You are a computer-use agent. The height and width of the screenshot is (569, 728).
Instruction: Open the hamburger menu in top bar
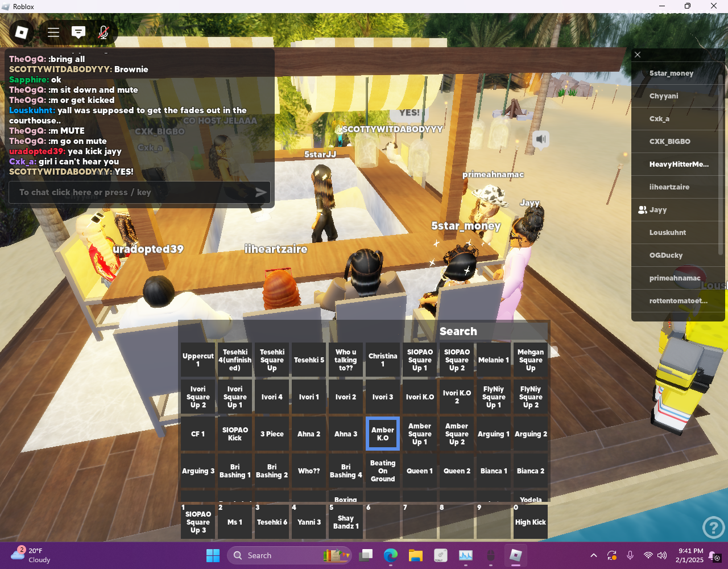click(x=53, y=32)
